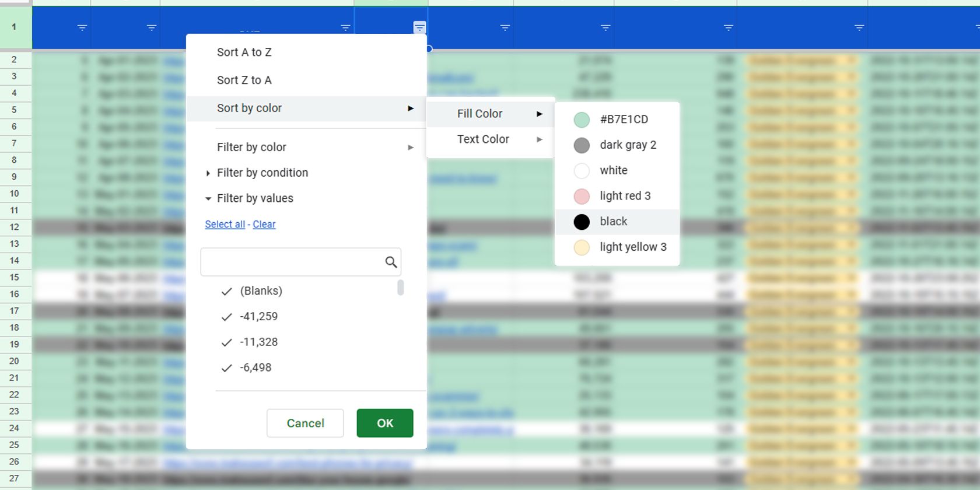This screenshot has width=980, height=490.
Task: Click the active filter icon in the selected header column
Action: click(419, 27)
